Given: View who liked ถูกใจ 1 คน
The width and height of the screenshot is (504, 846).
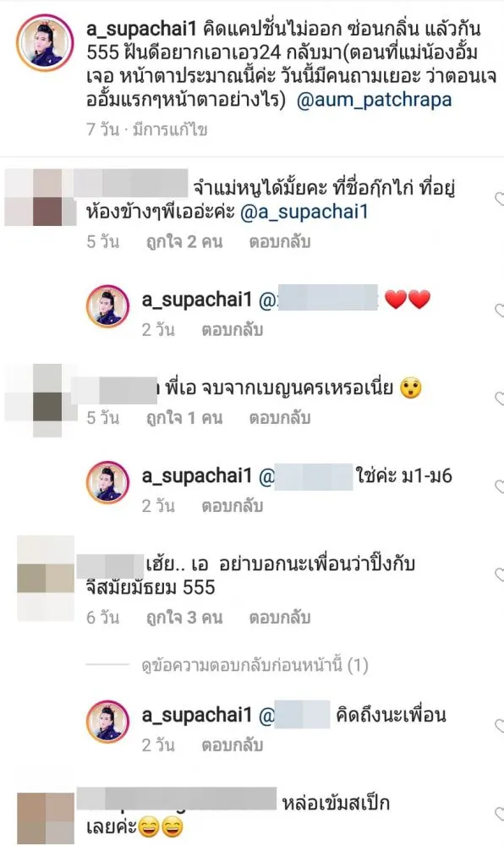Looking at the screenshot, I should point(184,418).
